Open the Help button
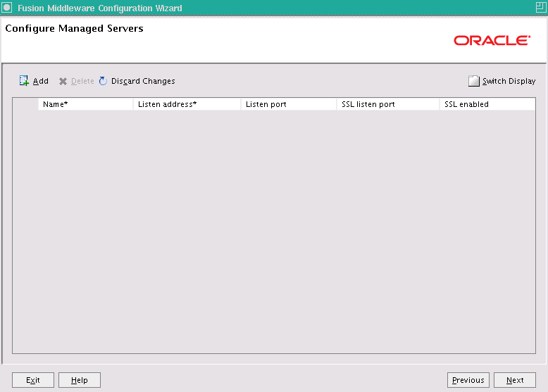Viewport: 548px width, 392px height. coord(80,380)
